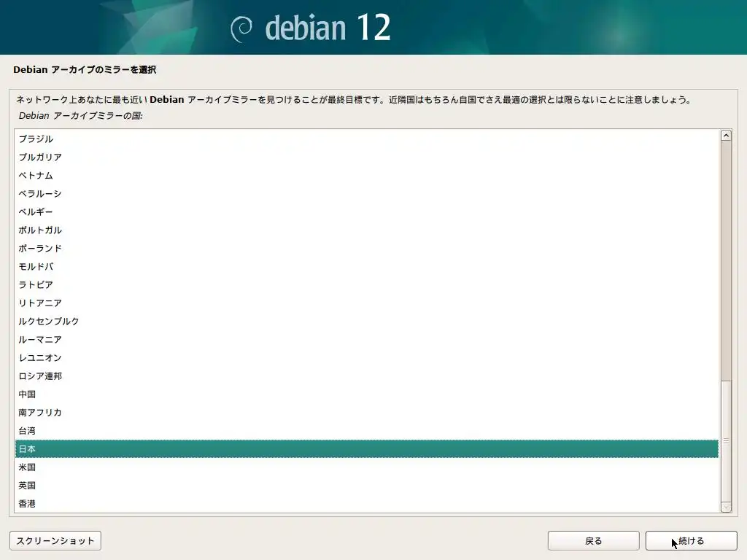The height and width of the screenshot is (560, 747).
Task: Pick ルーマニア as mirror country
Action: pos(366,340)
